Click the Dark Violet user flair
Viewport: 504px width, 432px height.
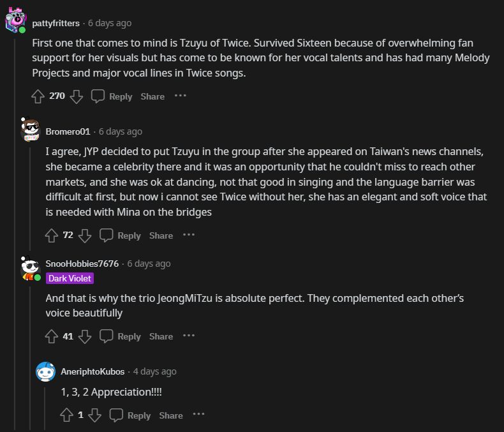[x=70, y=278]
